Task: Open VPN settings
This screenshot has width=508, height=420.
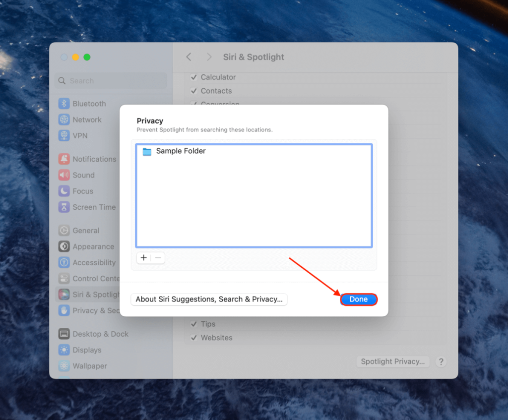Action: tap(82, 135)
